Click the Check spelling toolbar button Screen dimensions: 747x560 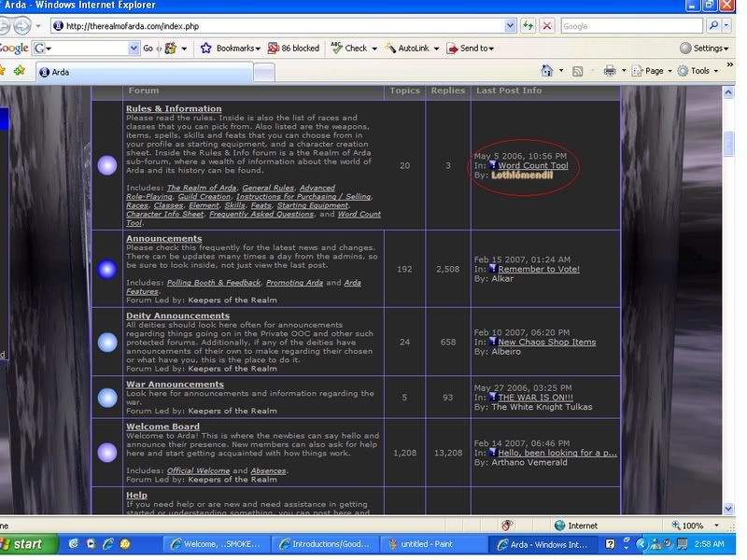(348, 49)
